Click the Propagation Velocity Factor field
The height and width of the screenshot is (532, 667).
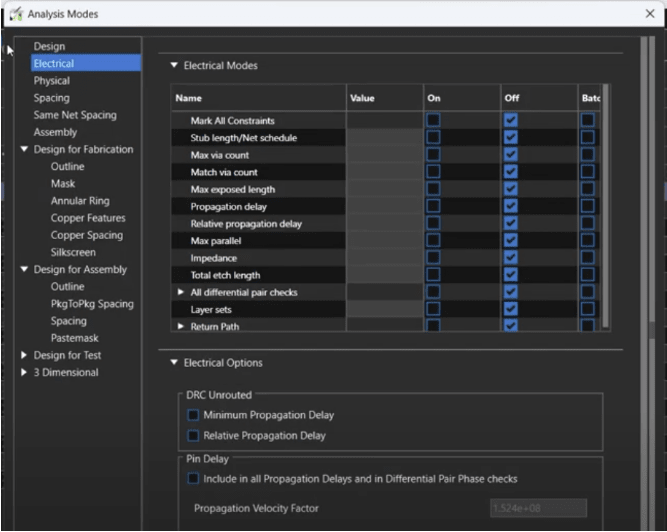coord(538,508)
